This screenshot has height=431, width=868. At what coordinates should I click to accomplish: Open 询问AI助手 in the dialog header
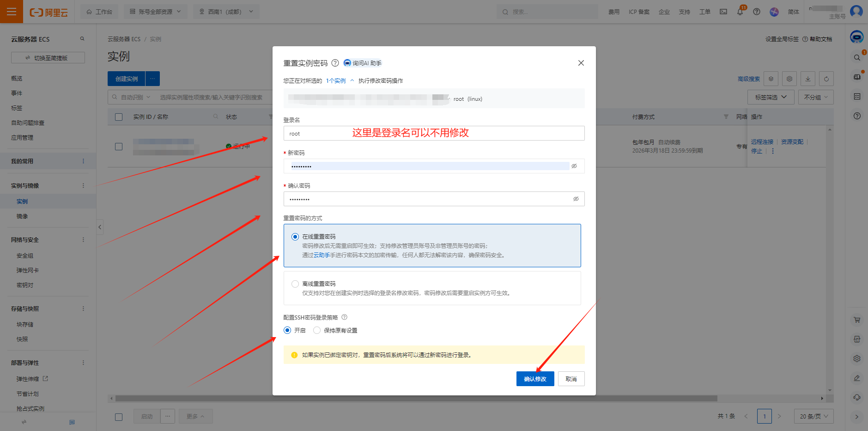point(363,63)
